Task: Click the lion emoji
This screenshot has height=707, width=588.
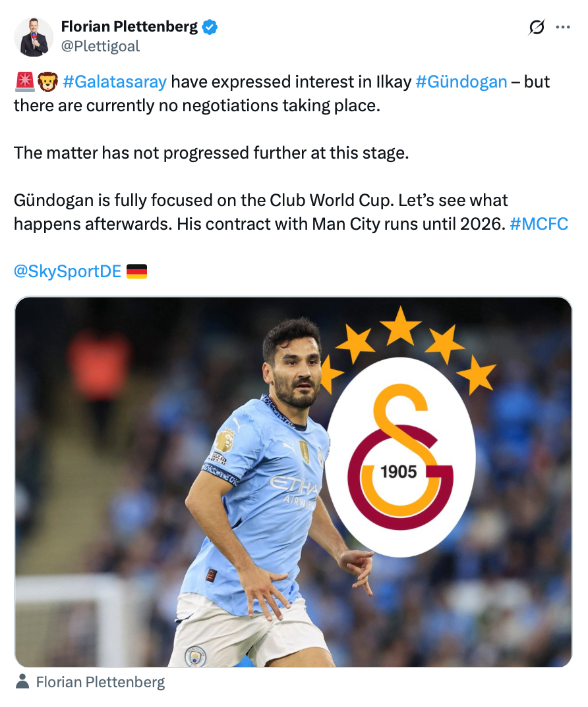Action: pyautogui.click(x=47, y=82)
